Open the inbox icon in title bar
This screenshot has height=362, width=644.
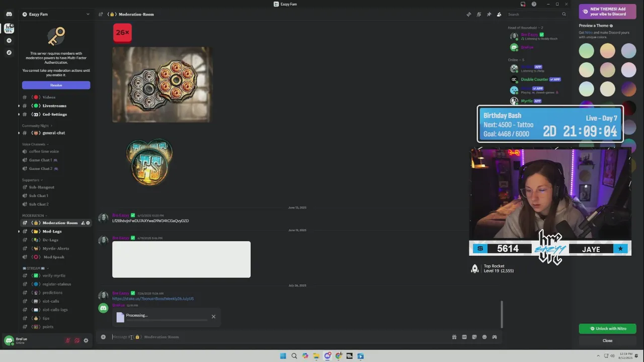(x=523, y=4)
